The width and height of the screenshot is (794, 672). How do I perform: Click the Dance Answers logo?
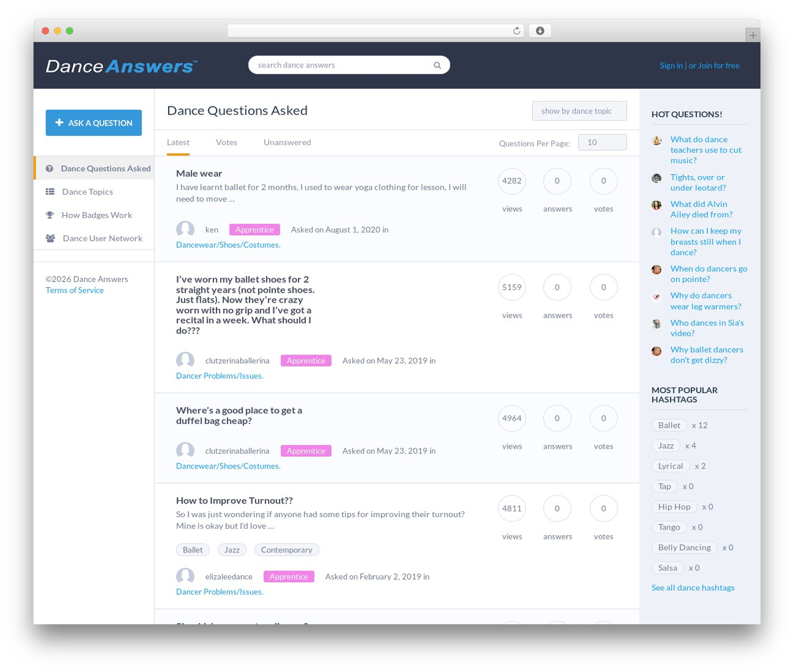(122, 66)
